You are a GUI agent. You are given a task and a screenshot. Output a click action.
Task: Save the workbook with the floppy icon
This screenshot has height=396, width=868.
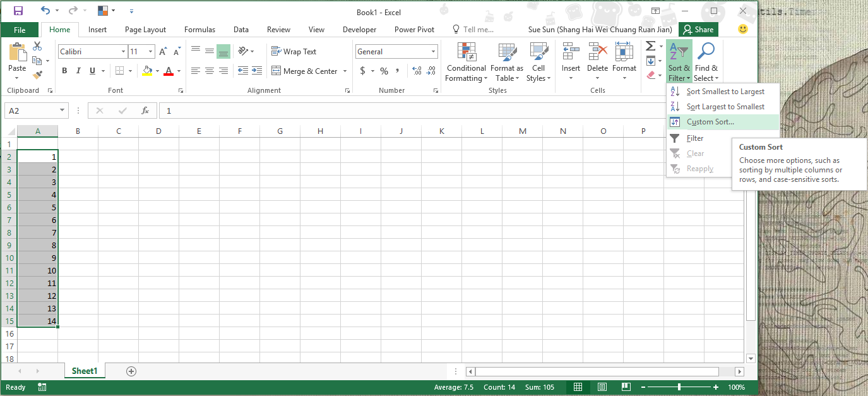tap(18, 11)
